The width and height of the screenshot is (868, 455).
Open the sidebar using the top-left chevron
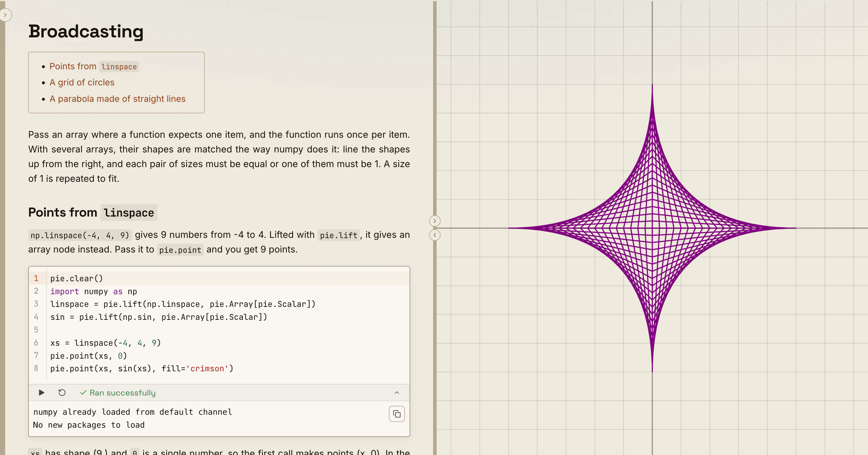click(5, 15)
